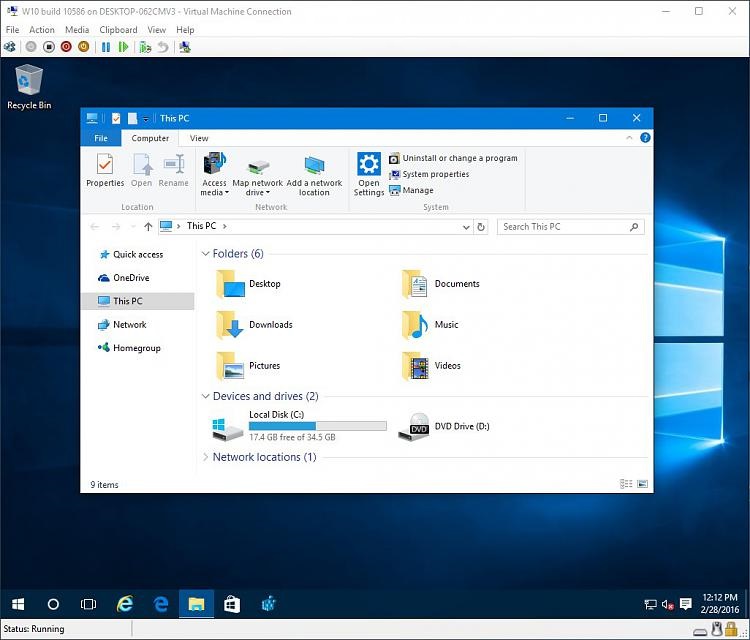Switch to the Computer ribbon tab
Image resolution: width=750 pixels, height=640 pixels.
point(150,138)
